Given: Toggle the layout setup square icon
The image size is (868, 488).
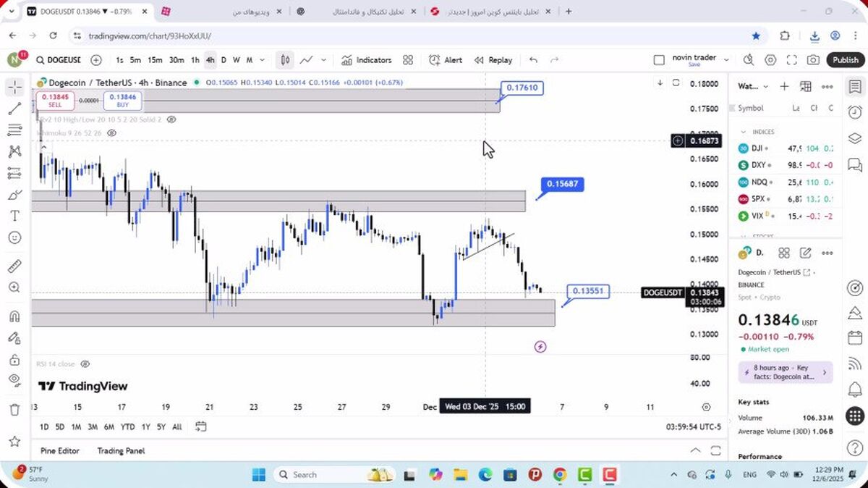Looking at the screenshot, I should tap(658, 60).
